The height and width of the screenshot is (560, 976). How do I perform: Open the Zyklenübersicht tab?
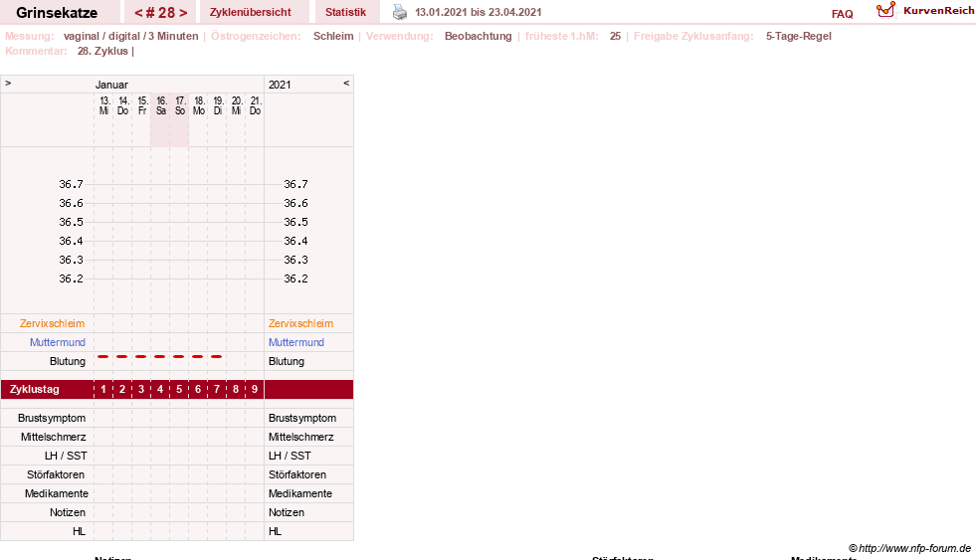[251, 12]
